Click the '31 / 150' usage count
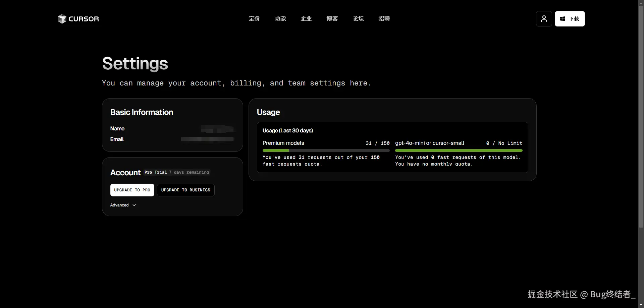The height and width of the screenshot is (308, 644). click(378, 143)
